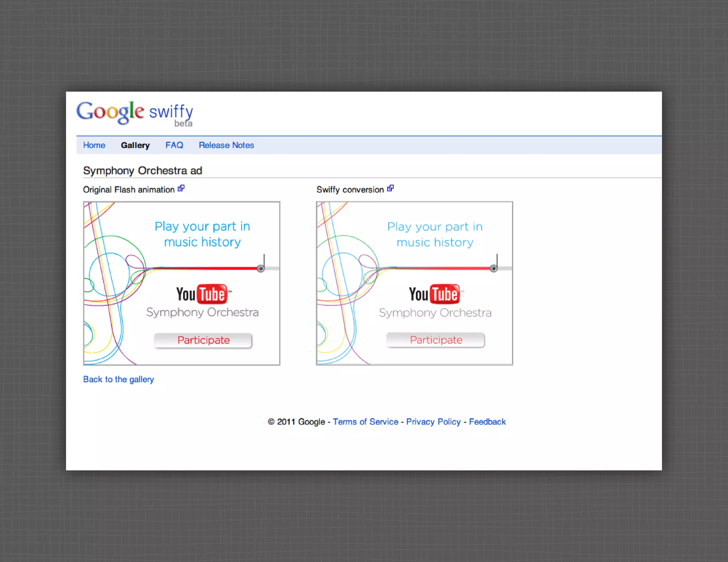Click YouTube logo in original Flash ad

(202, 294)
